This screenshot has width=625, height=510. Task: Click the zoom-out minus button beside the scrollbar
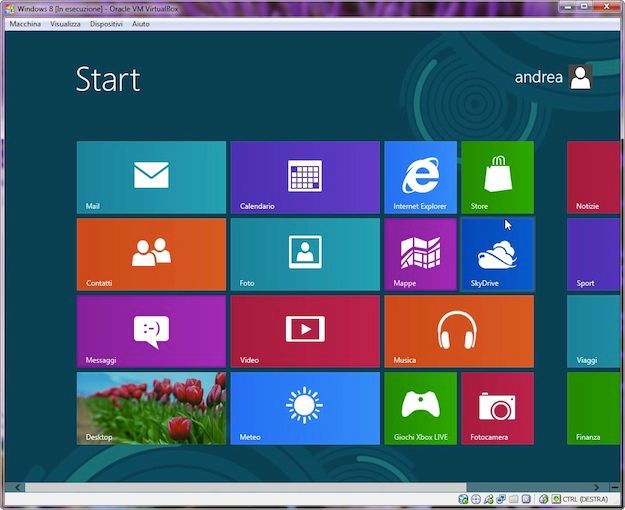615,487
